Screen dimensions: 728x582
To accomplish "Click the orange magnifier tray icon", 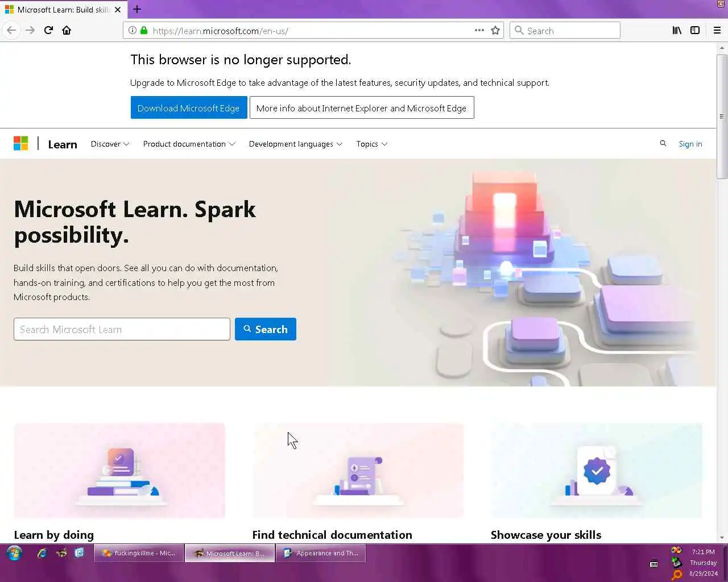I will tap(676, 575).
